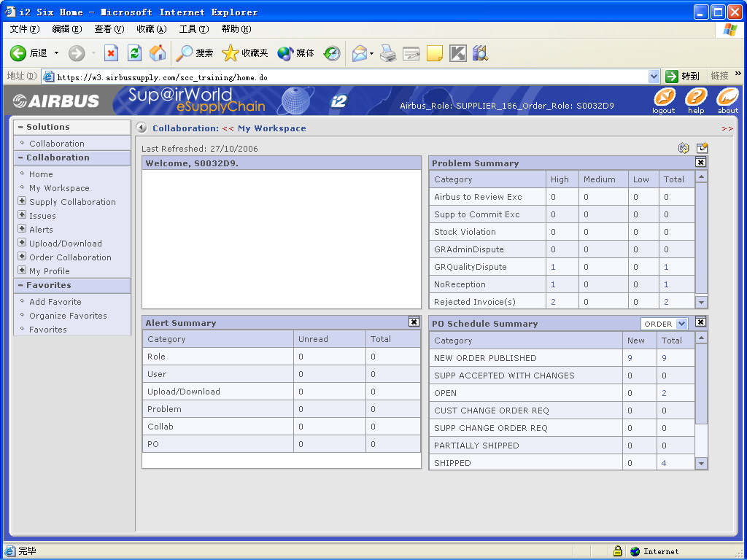Open the ORDER dropdown in PO Schedule Summary
This screenshot has width=747, height=560.
664,324
